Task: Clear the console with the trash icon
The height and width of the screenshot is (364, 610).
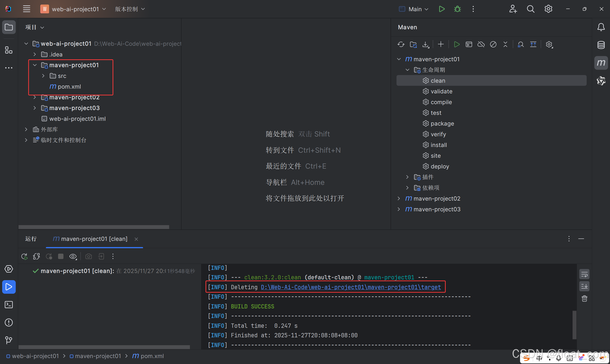Action: point(584,298)
